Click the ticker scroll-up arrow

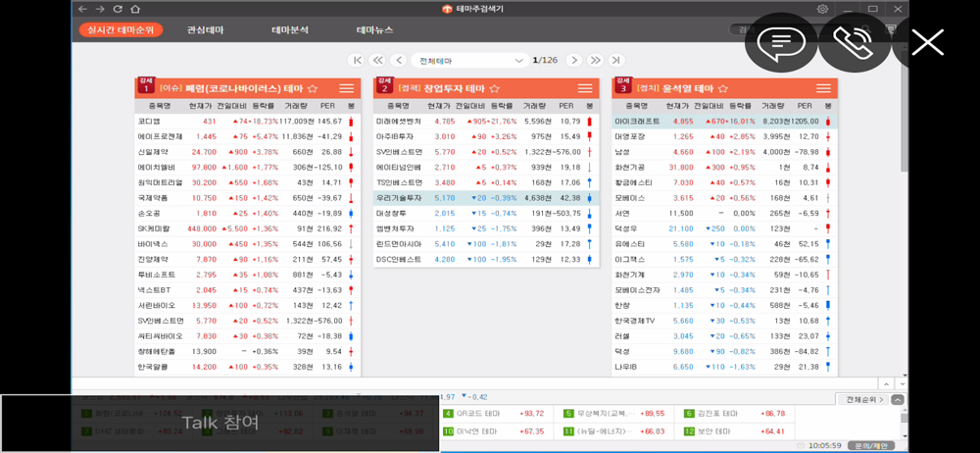[x=886, y=383]
